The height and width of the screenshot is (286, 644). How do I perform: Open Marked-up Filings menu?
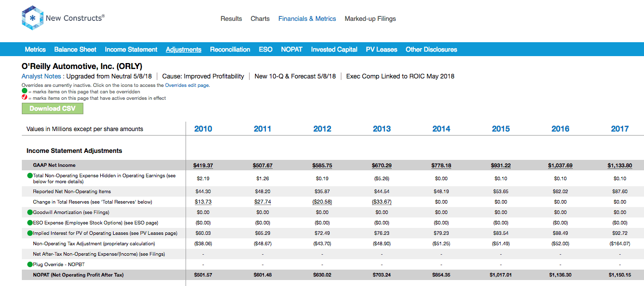(x=370, y=19)
